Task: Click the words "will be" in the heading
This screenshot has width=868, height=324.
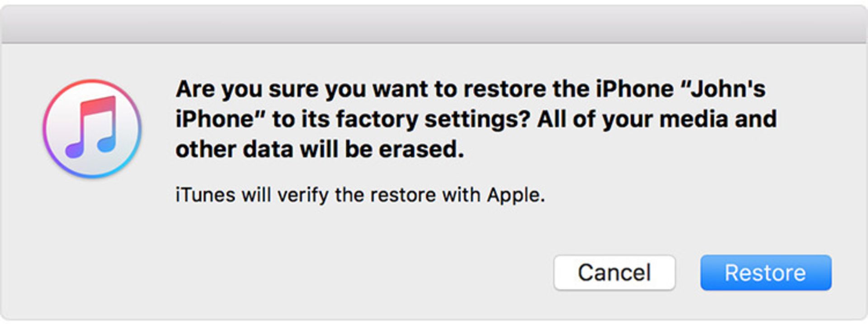Action: coord(336,150)
